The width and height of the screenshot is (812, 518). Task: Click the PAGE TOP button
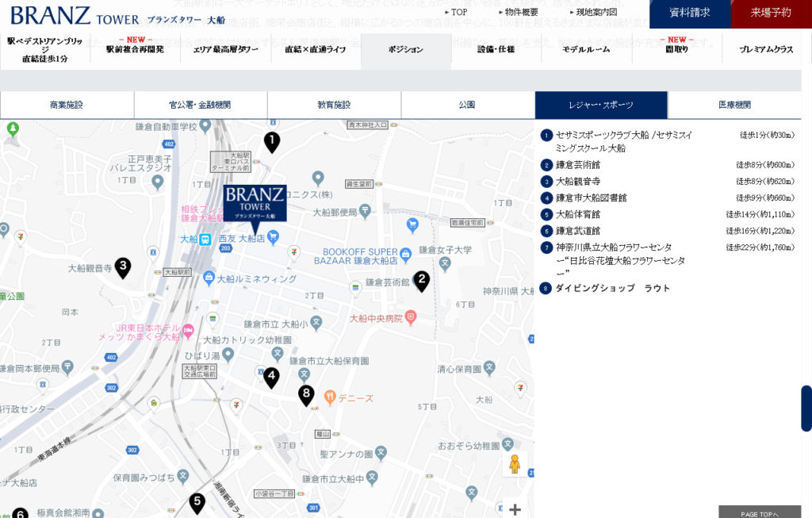click(x=760, y=512)
